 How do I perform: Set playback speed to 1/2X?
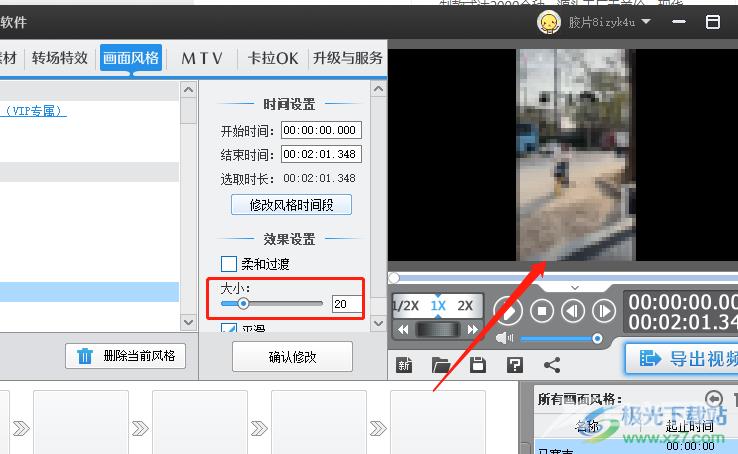tap(406, 306)
